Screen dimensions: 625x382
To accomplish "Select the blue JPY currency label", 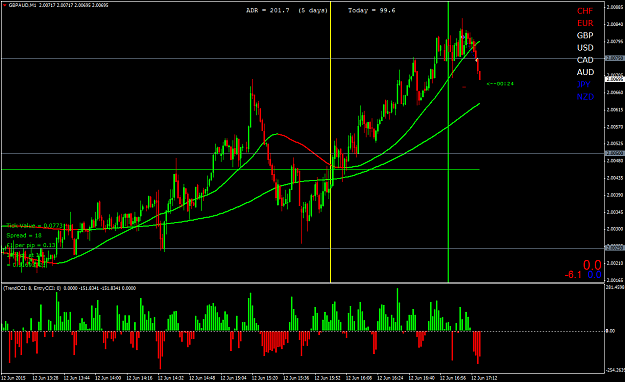I will (584, 85).
